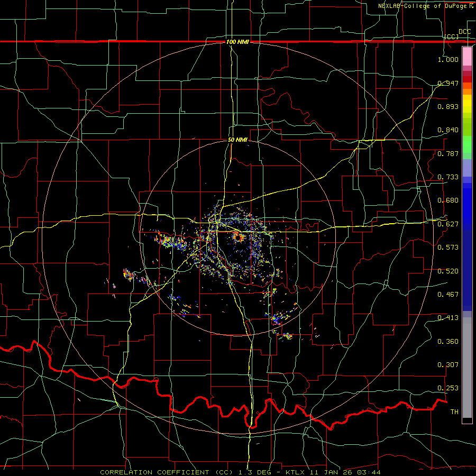Click the 0.307 legend value
Viewport: 476px width, 476px height.
448,365
